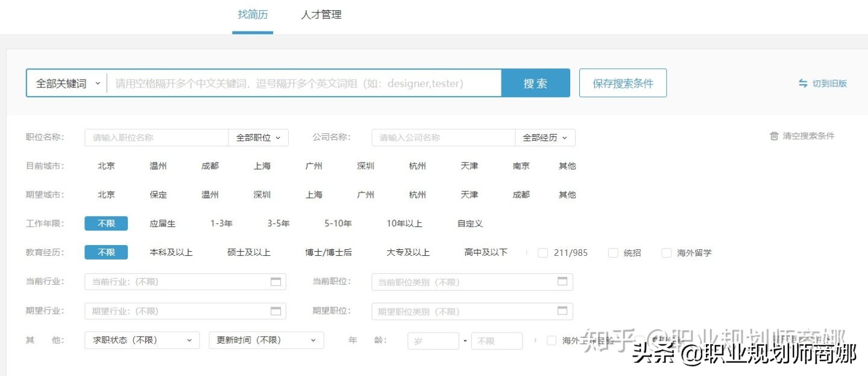This screenshot has height=376, width=868.
Task: Open the 求职状态（不限）dropdown
Action: point(142,340)
